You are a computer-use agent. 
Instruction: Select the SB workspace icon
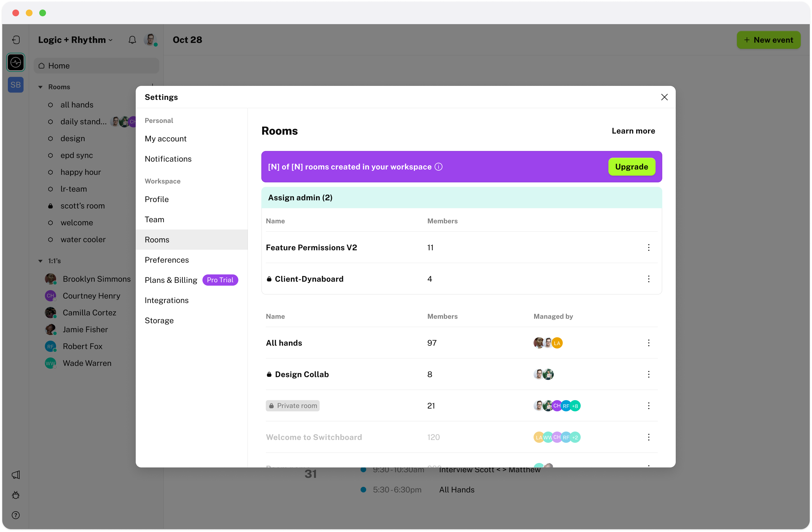coord(16,85)
